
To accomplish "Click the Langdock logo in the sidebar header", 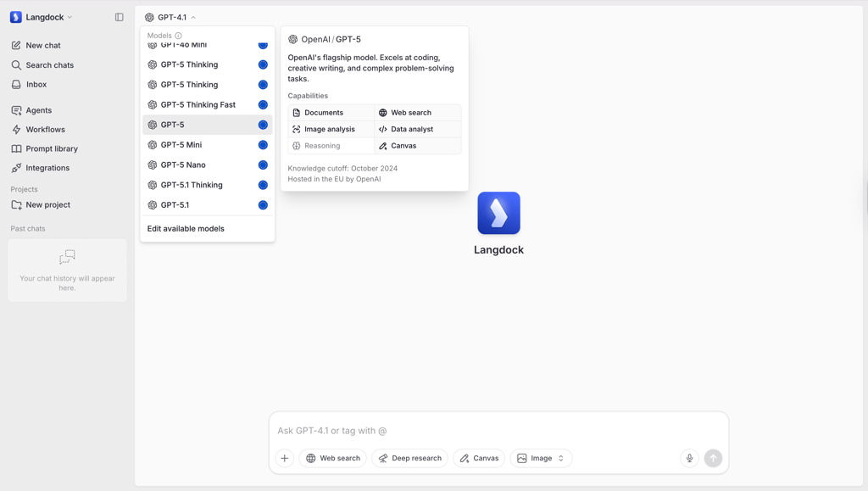I will (16, 17).
